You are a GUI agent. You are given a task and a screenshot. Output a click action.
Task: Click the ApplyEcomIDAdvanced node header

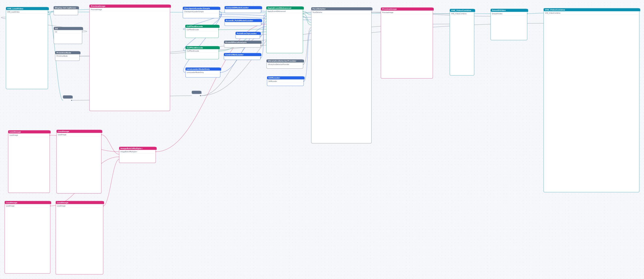click(285, 8)
